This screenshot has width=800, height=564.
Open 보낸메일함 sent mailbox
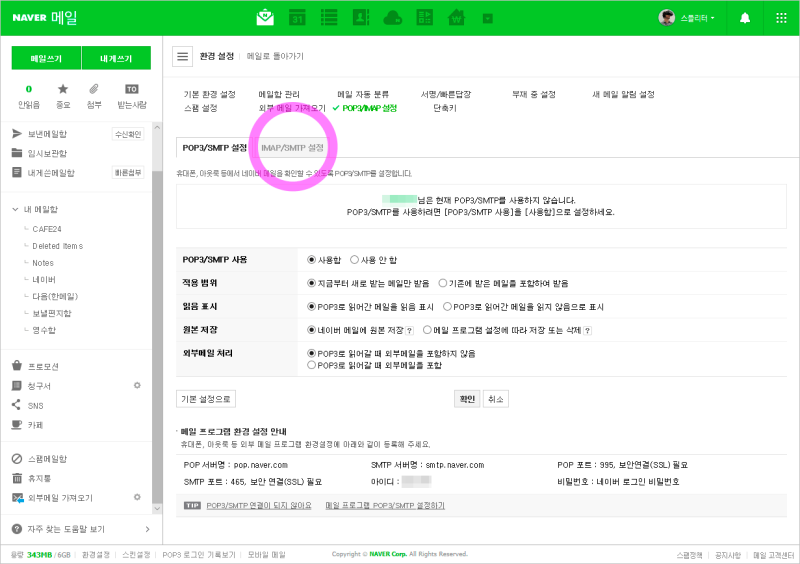tap(47, 134)
